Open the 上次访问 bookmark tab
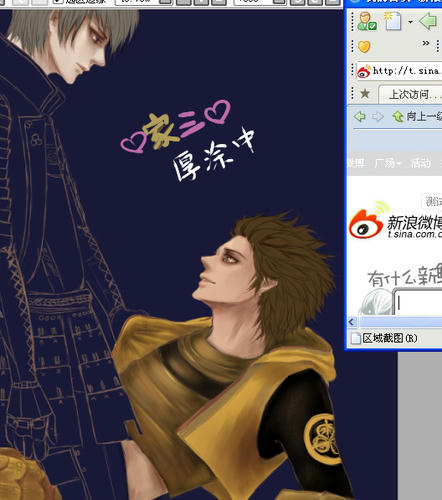 412,94
